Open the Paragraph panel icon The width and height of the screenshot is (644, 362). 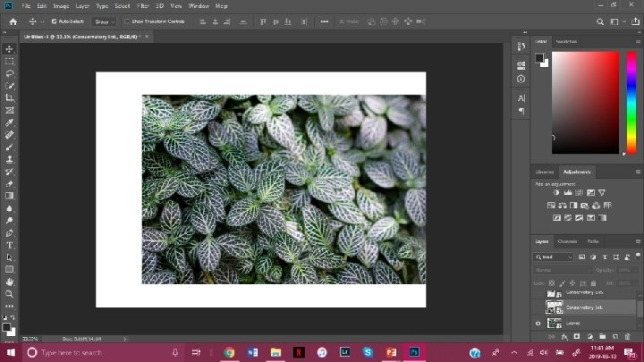(521, 111)
